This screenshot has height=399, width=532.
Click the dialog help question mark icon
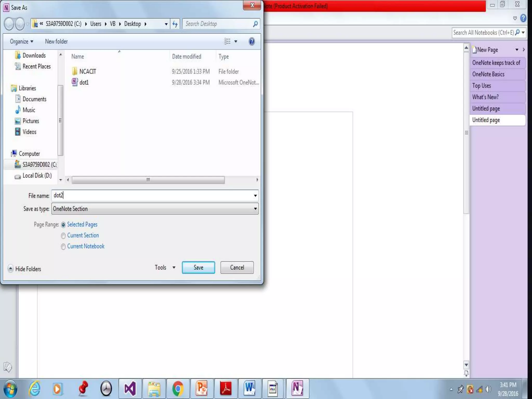[251, 42]
